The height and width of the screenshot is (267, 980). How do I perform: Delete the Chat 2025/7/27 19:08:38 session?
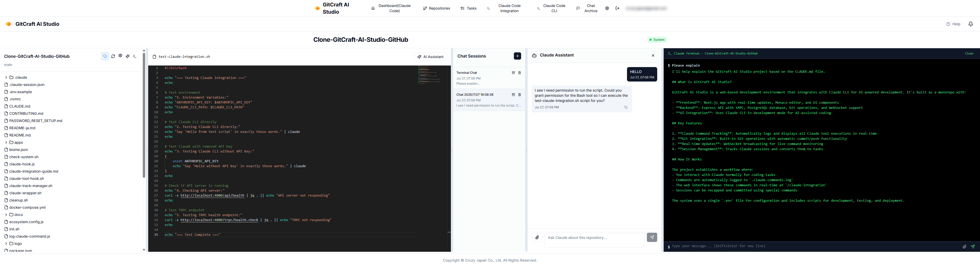point(519,95)
